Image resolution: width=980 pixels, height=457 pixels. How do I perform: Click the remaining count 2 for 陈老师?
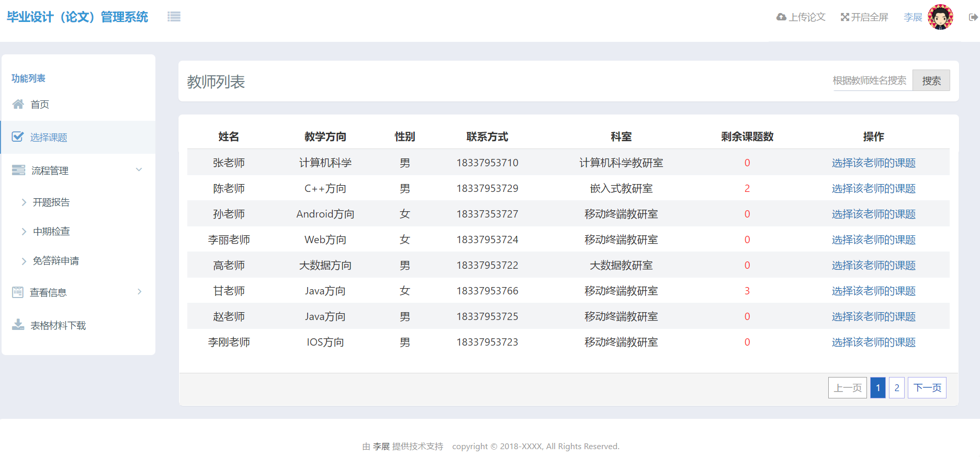point(747,188)
